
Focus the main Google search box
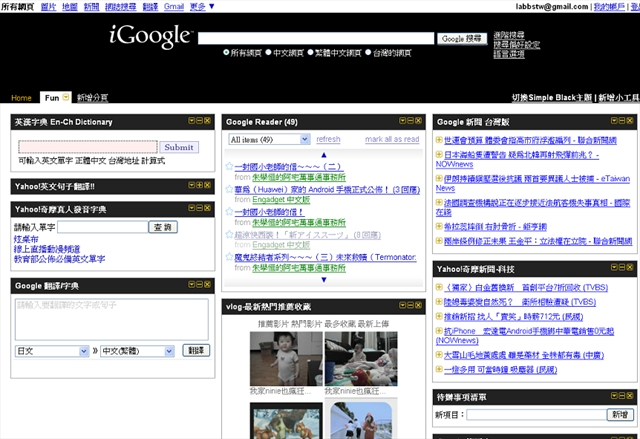pos(316,38)
